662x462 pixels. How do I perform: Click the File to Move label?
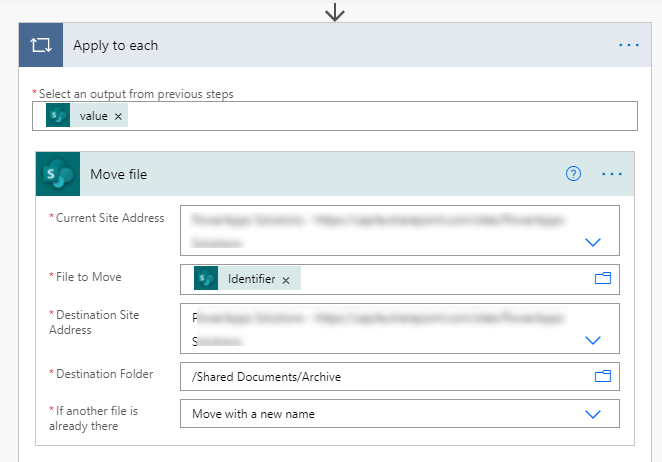89,277
